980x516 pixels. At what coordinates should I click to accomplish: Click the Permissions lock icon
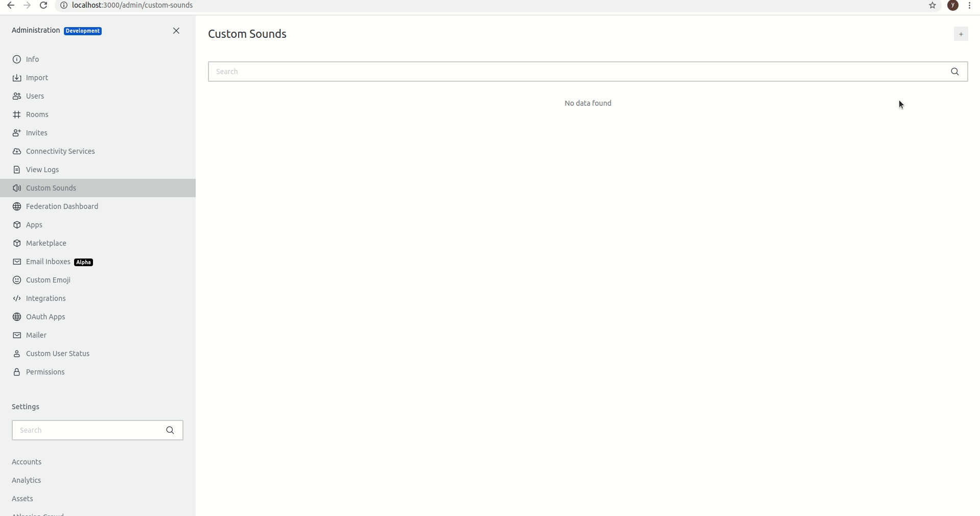click(x=17, y=372)
